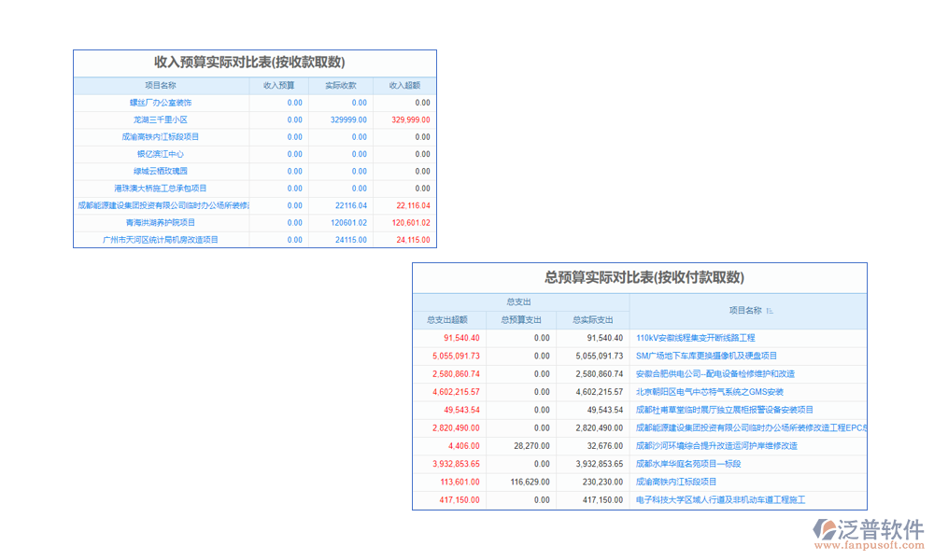Open the 青海洪湖养护院项目 link
The width and height of the screenshot is (934, 560).
(161, 222)
